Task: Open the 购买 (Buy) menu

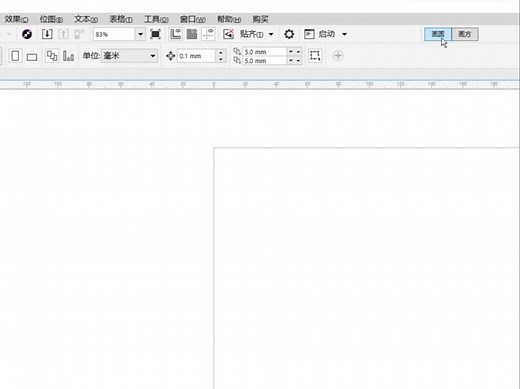Action: 260,19
